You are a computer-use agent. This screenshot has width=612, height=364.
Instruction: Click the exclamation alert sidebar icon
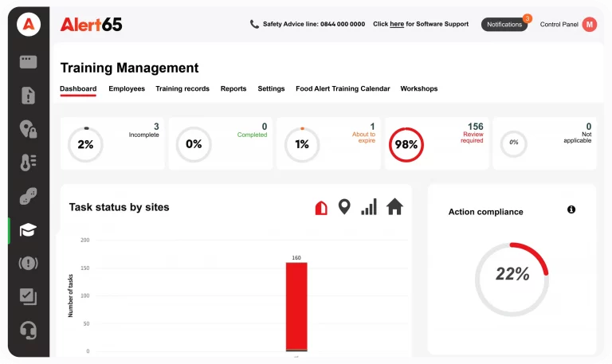(x=28, y=263)
